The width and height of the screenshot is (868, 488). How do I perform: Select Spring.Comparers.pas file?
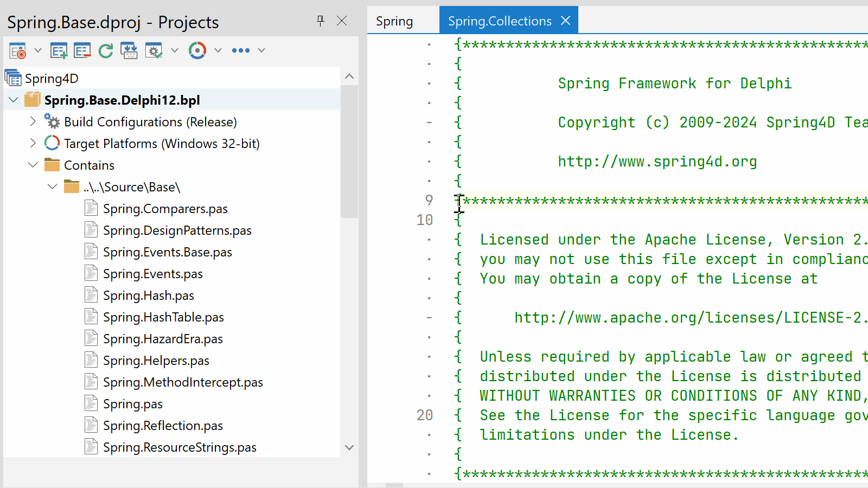tap(165, 209)
